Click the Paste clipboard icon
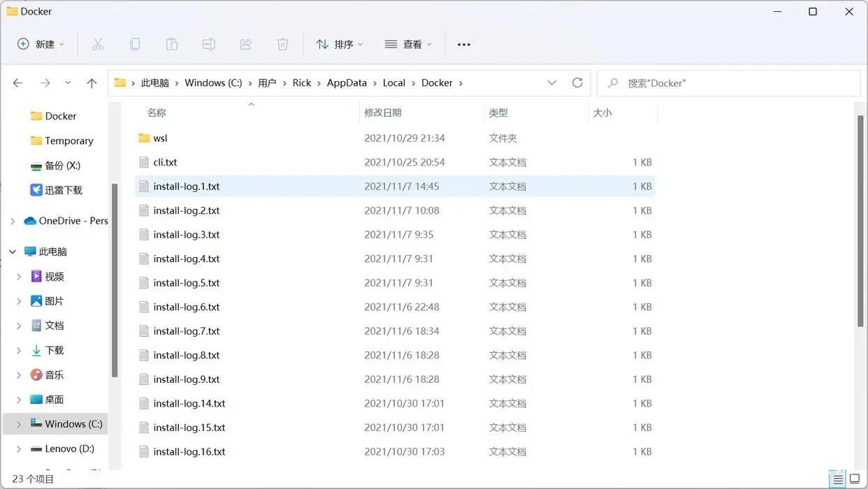868x489 pixels. (172, 44)
